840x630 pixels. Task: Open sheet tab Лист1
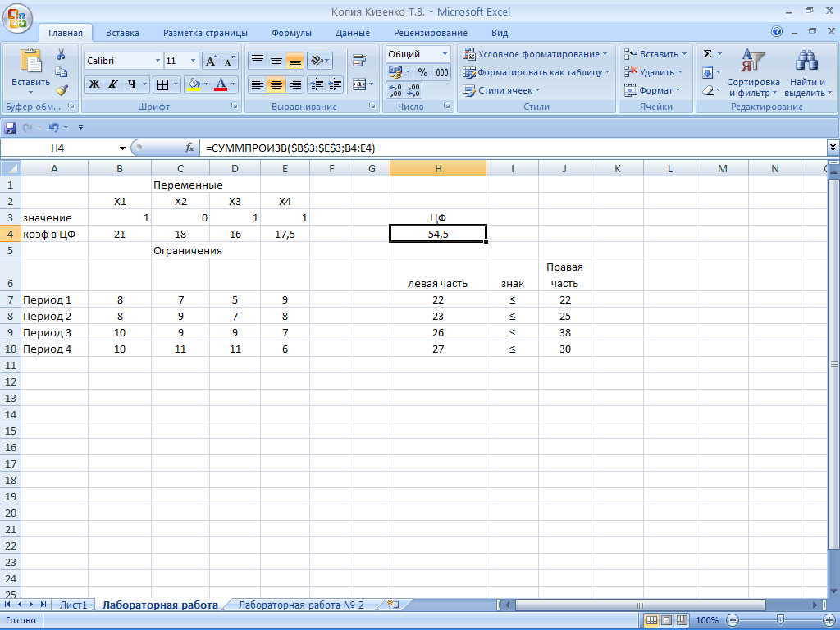click(x=73, y=605)
